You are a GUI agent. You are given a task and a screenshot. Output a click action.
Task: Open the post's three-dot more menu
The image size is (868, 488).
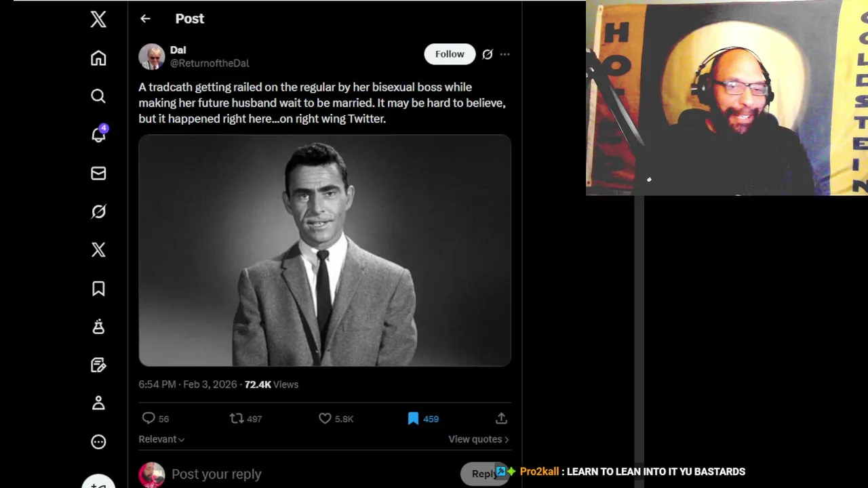tap(505, 54)
